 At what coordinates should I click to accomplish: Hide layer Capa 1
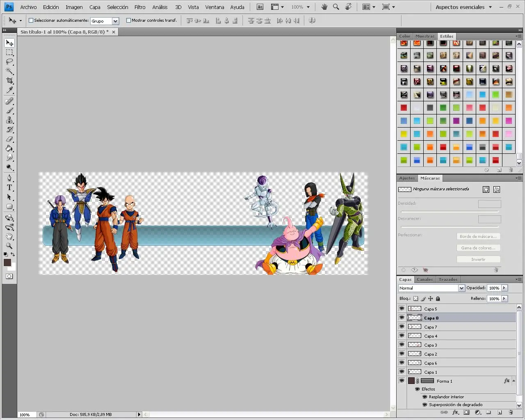402,372
